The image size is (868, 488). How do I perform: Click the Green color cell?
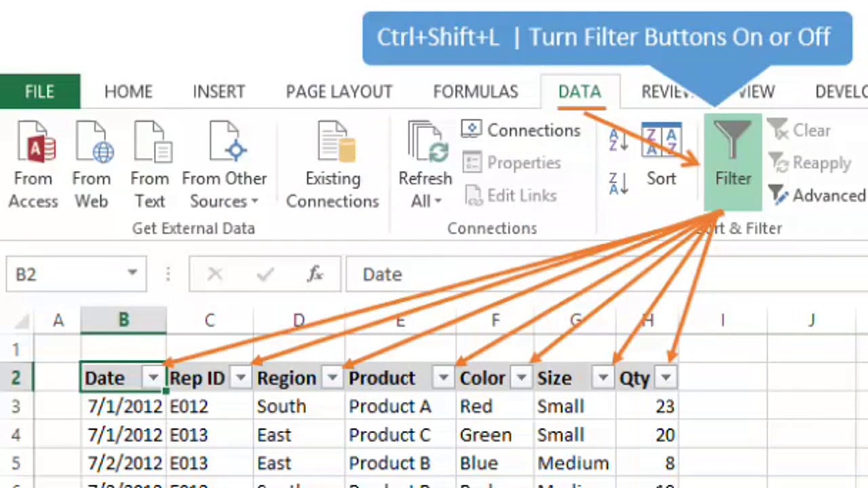click(495, 435)
